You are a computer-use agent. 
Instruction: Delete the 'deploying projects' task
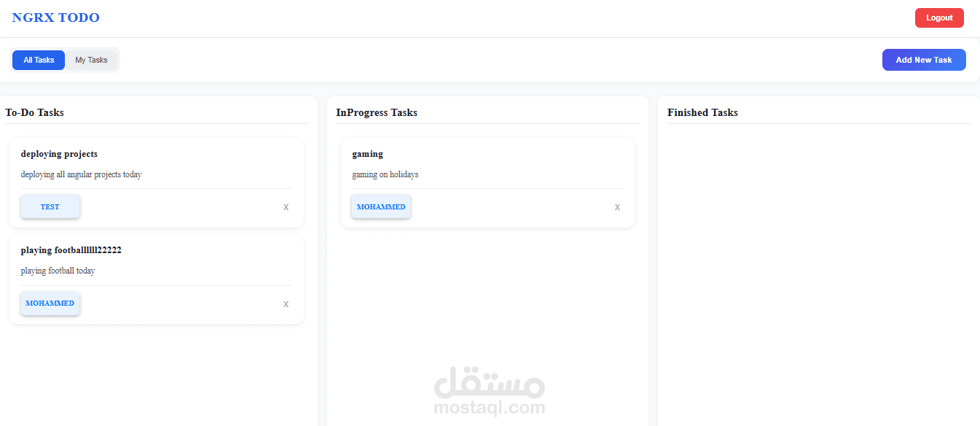(286, 206)
